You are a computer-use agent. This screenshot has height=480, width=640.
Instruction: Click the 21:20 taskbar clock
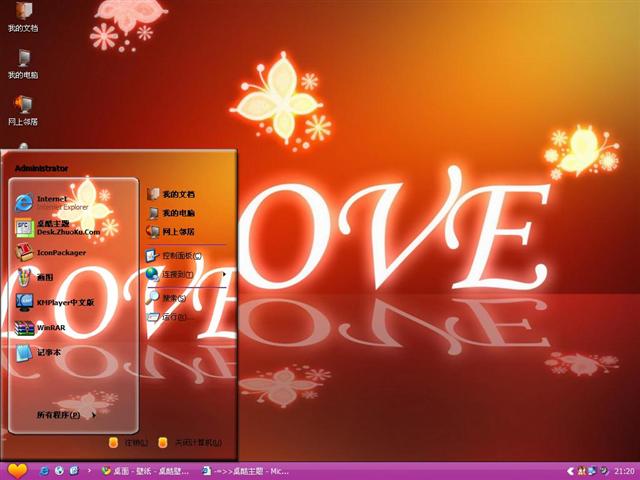tap(624, 471)
